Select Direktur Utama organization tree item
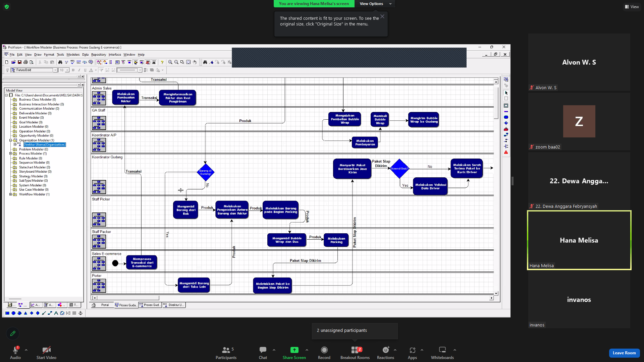This screenshot has width=644, height=362. 45,145
